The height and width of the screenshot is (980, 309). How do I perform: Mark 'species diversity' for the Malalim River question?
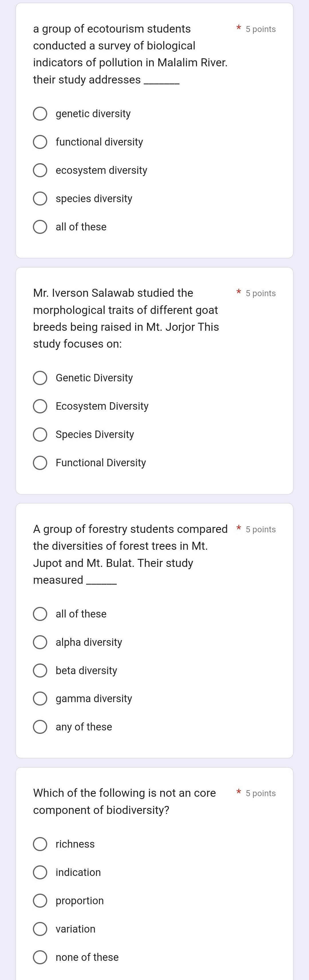pos(40,199)
